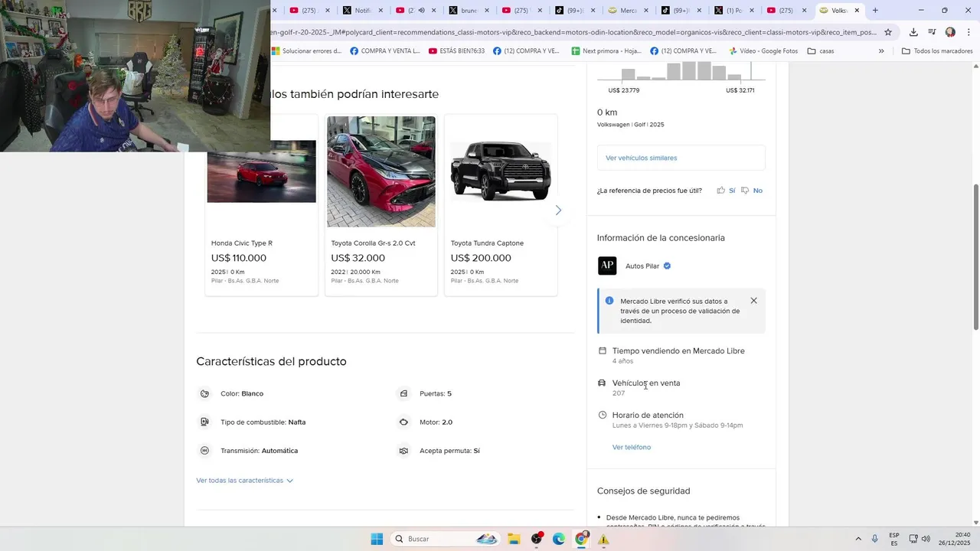This screenshot has height=551, width=980.
Task: Click the 'Autos Pilar' dealer name
Action: 642,266
